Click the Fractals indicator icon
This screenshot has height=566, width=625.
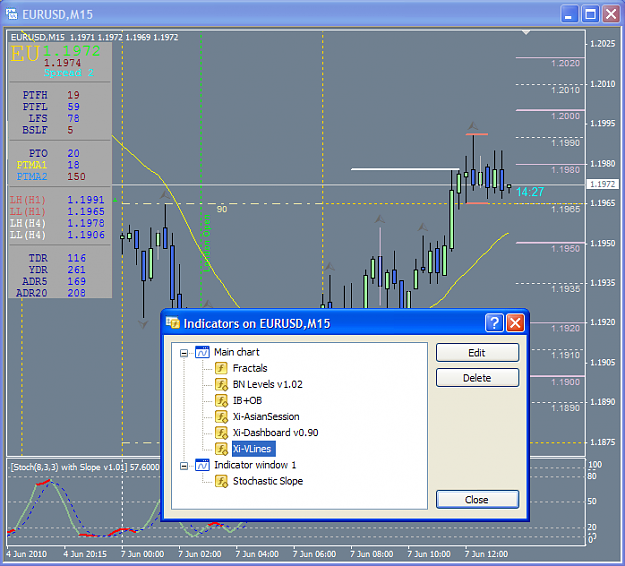(x=221, y=368)
